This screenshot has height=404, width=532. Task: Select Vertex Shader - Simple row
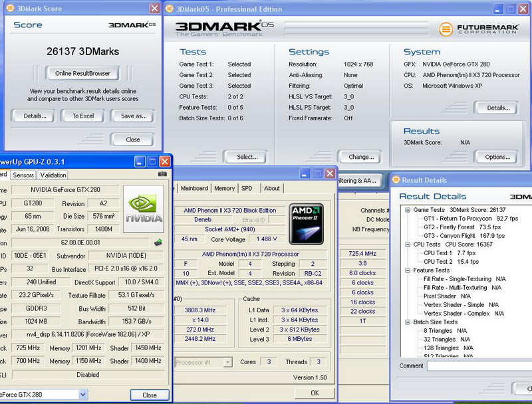click(461, 305)
